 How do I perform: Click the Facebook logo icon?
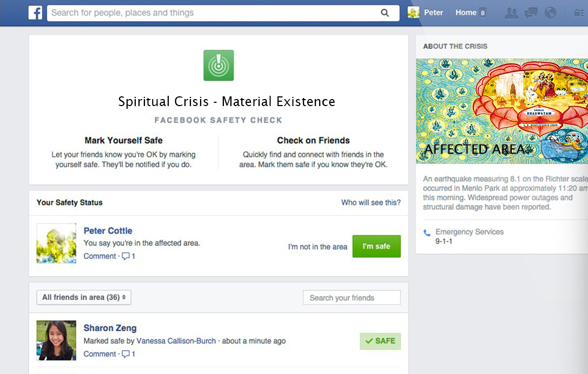(x=36, y=13)
